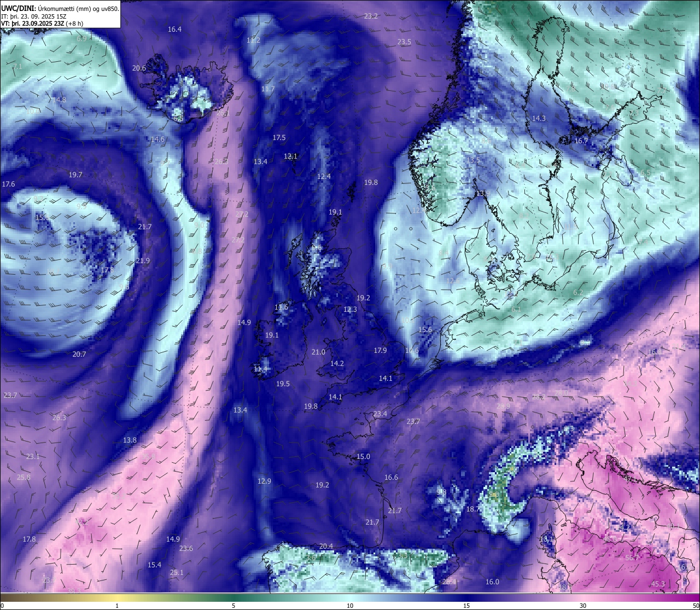Click the 13.8 value label
Image resolution: width=700 pixels, height=610 pixels.
[x=130, y=440]
